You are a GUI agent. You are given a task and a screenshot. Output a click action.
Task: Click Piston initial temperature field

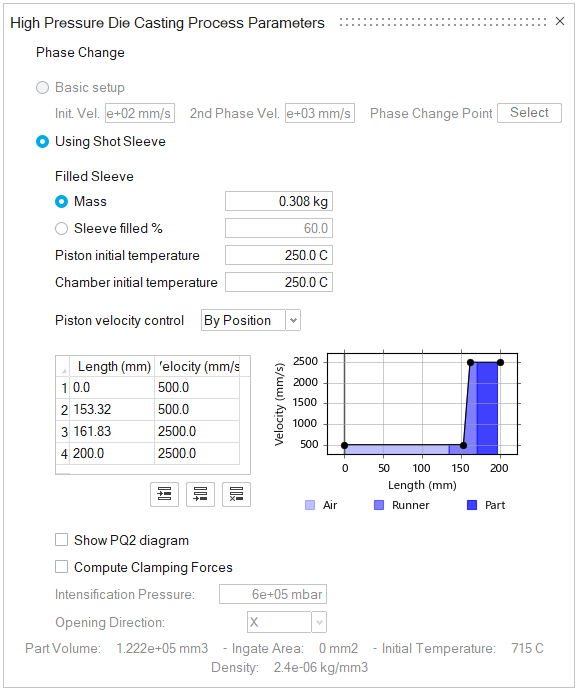pos(279,256)
